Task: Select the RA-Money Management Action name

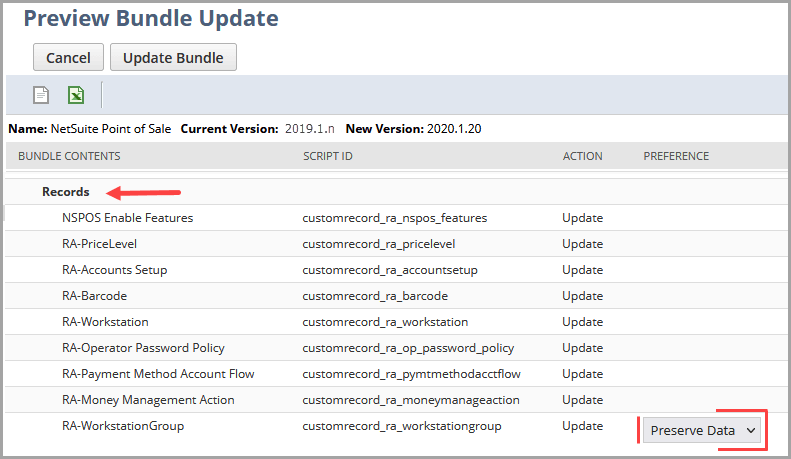Action: [x=148, y=400]
